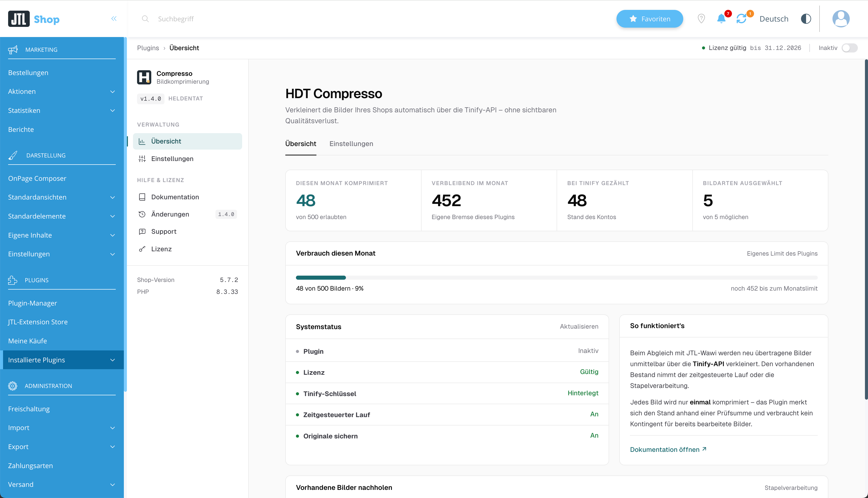
Task: Click the Dokumentation book icon
Action: tap(142, 197)
